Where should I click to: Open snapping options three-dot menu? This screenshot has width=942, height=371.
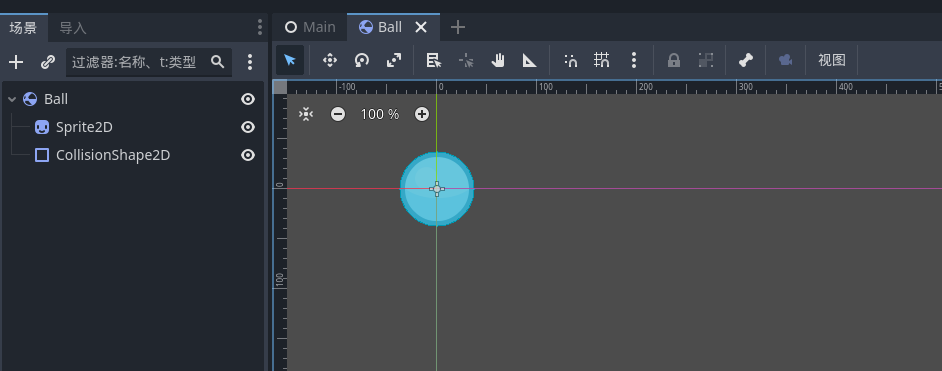tap(634, 60)
